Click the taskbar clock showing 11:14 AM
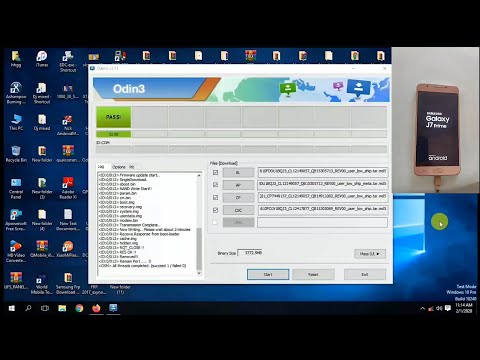480x360 pixels. coord(464,308)
